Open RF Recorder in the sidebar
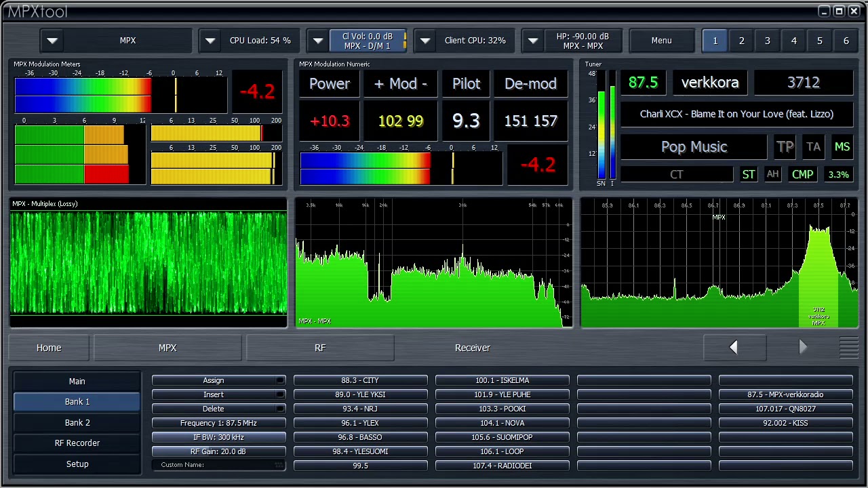The height and width of the screenshot is (488, 868). click(x=77, y=443)
